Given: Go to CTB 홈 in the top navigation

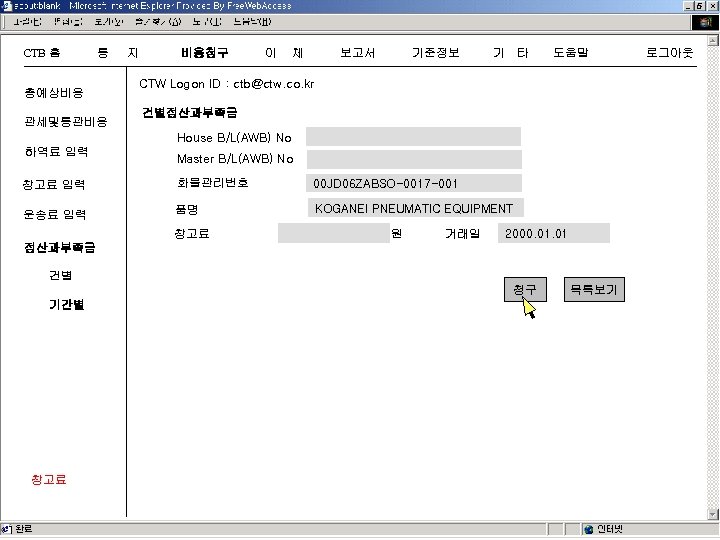Looking at the screenshot, I should (42, 53).
